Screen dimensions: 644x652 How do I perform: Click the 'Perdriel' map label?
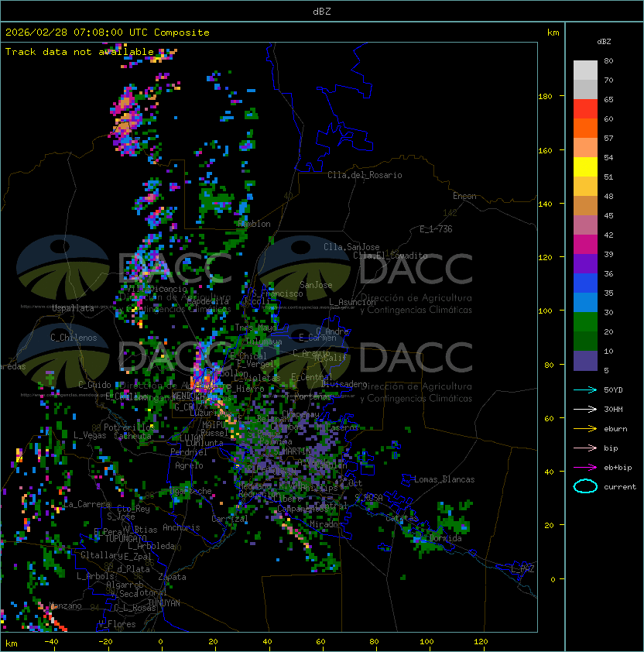tap(189, 452)
